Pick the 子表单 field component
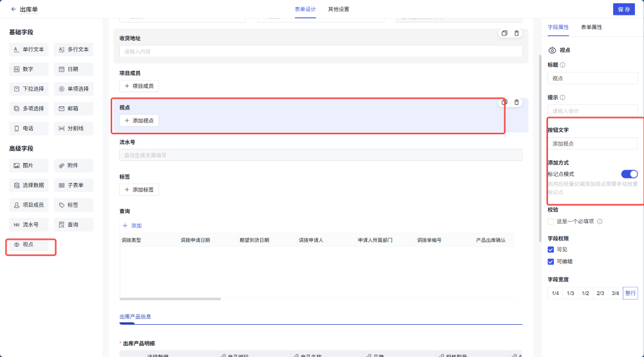The image size is (644, 357). tap(73, 186)
